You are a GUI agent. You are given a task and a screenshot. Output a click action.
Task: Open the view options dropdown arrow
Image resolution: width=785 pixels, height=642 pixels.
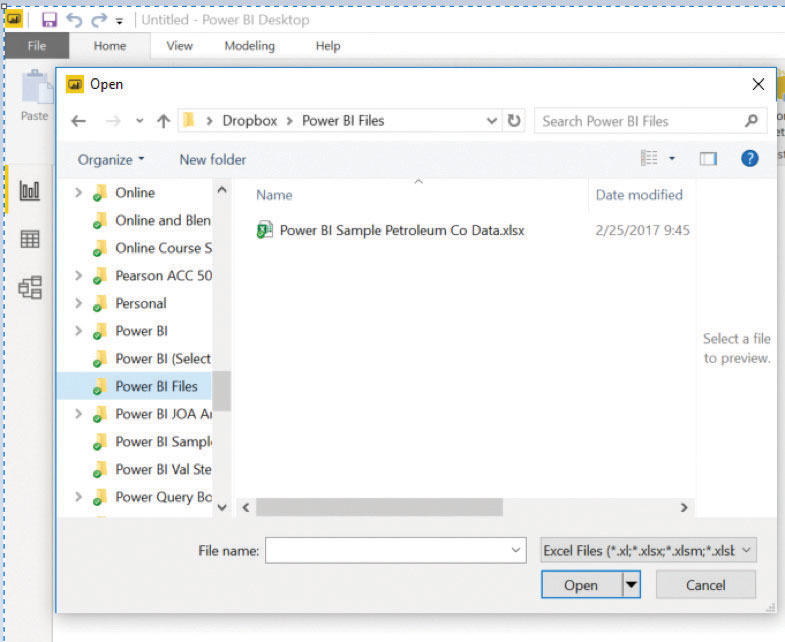click(672, 159)
